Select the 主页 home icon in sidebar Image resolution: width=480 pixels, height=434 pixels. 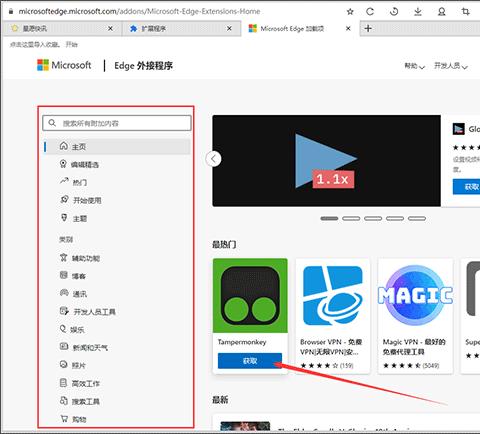click(64, 146)
